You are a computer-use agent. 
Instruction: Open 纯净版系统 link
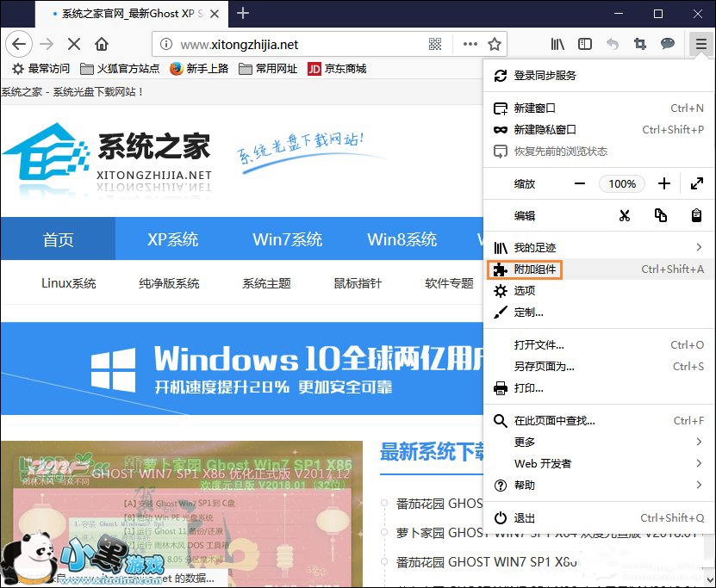pyautogui.click(x=169, y=283)
